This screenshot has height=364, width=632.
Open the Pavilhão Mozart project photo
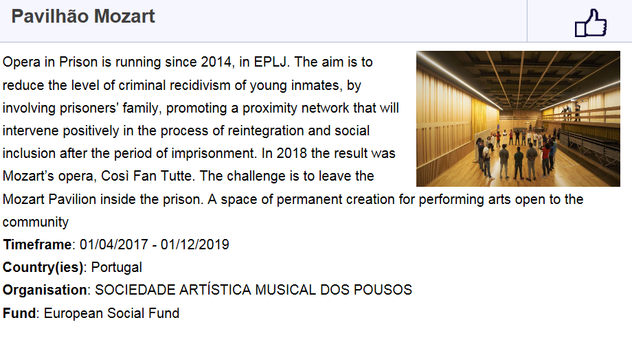tap(518, 119)
